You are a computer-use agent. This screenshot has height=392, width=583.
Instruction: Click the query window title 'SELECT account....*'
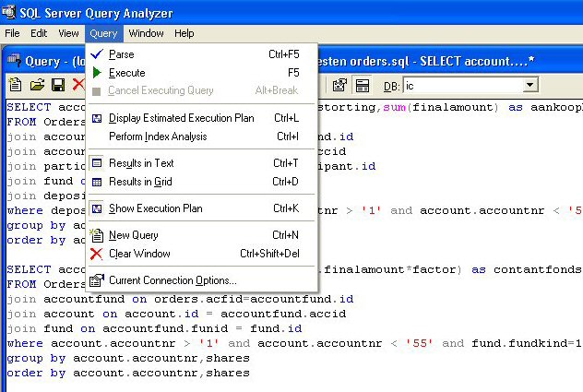[x=477, y=61]
